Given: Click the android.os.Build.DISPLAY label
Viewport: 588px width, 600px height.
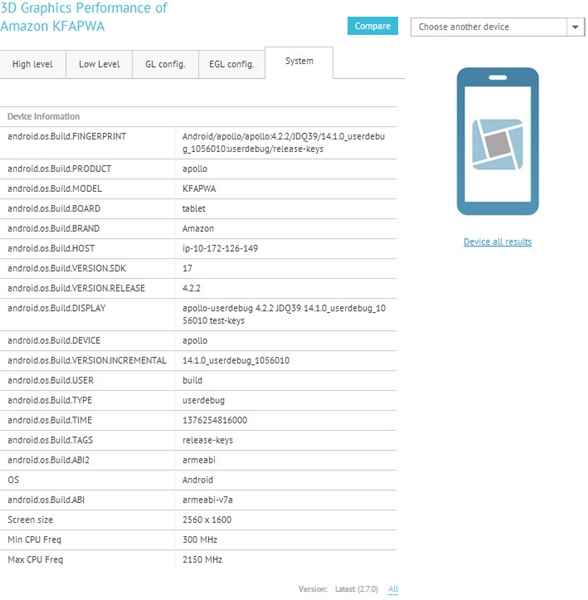Looking at the screenshot, I should click(56, 308).
